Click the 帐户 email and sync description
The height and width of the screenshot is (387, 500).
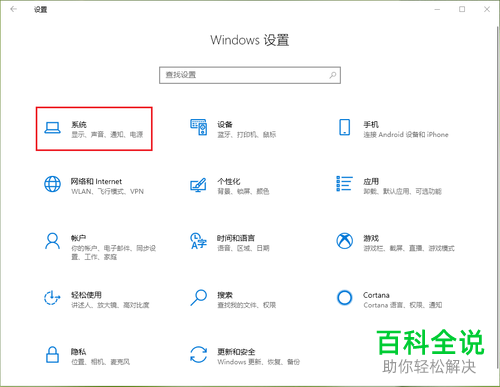point(113,252)
